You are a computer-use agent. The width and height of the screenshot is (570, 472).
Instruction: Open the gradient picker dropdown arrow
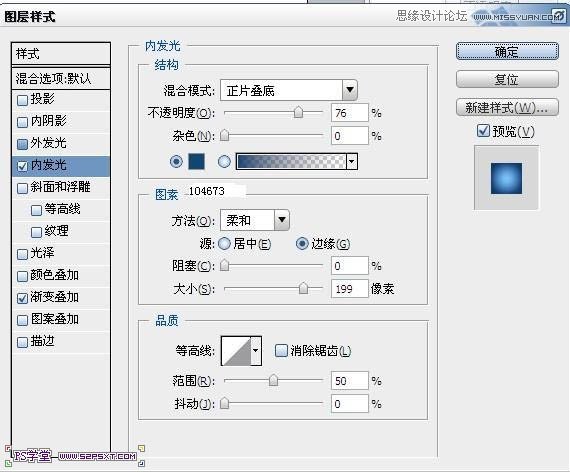[x=352, y=161]
